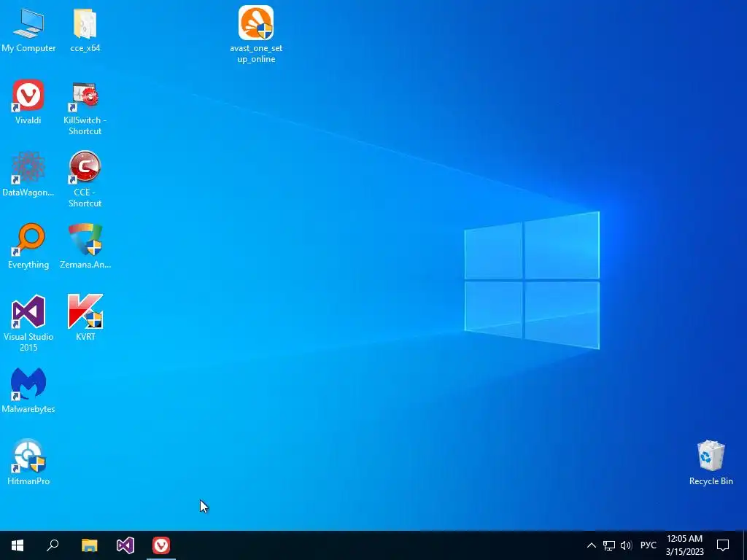Open Visual Studio from the taskbar
Viewport: 747px width, 560px height.
coord(125,545)
